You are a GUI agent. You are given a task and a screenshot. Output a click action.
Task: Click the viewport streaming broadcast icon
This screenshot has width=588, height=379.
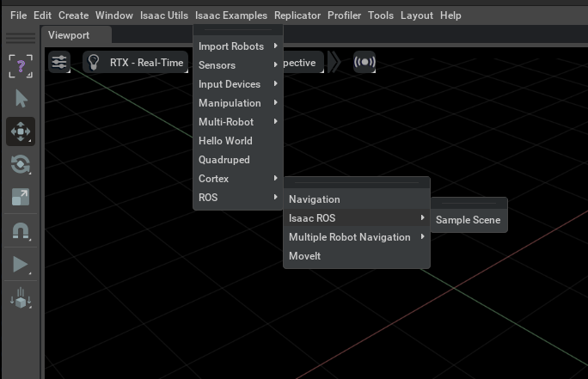[364, 62]
